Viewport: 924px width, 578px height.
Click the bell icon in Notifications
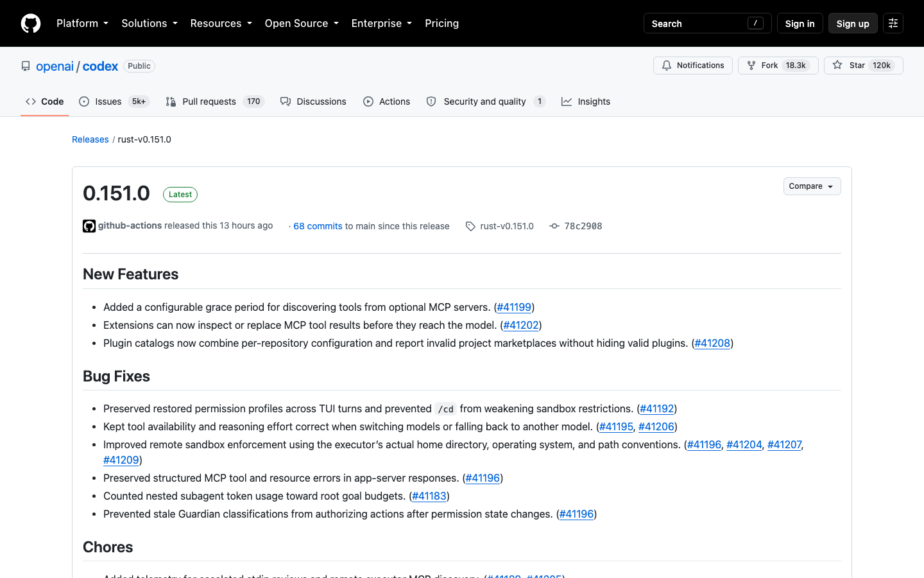[x=667, y=66]
